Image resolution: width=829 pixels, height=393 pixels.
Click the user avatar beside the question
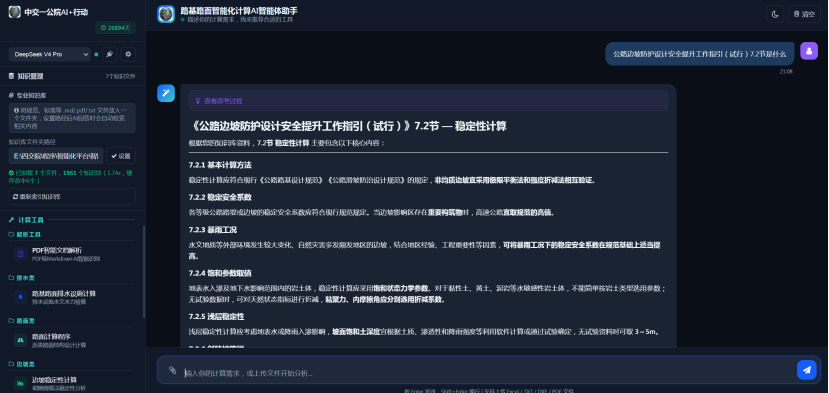tap(809, 51)
